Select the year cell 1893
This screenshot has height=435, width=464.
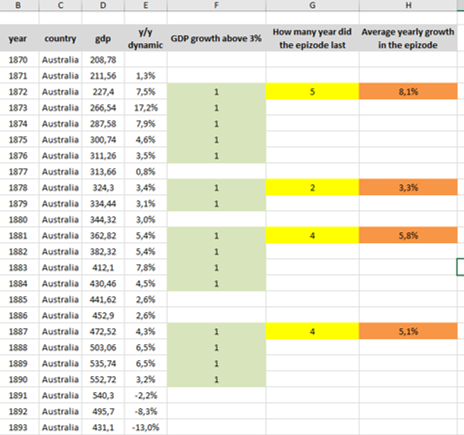pyautogui.click(x=19, y=427)
